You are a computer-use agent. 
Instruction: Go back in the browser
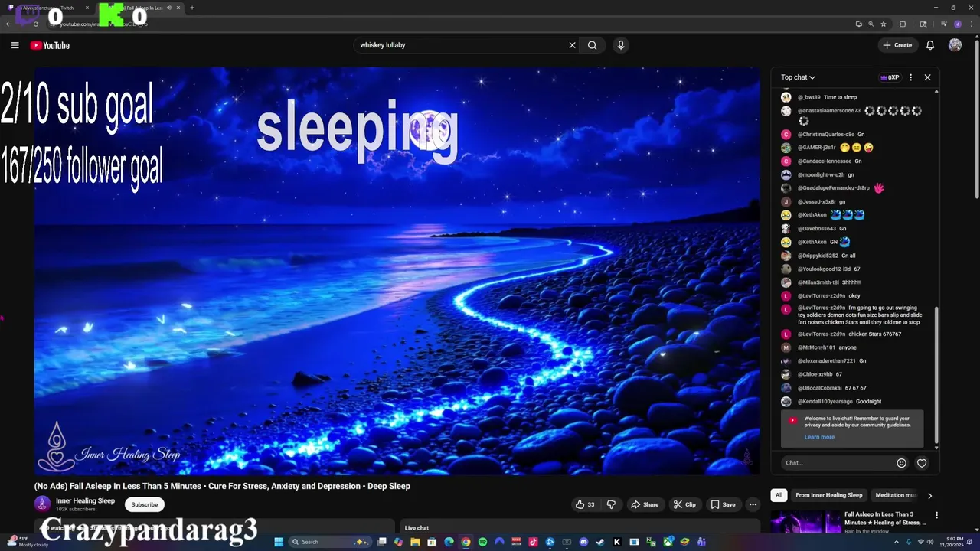(8, 24)
